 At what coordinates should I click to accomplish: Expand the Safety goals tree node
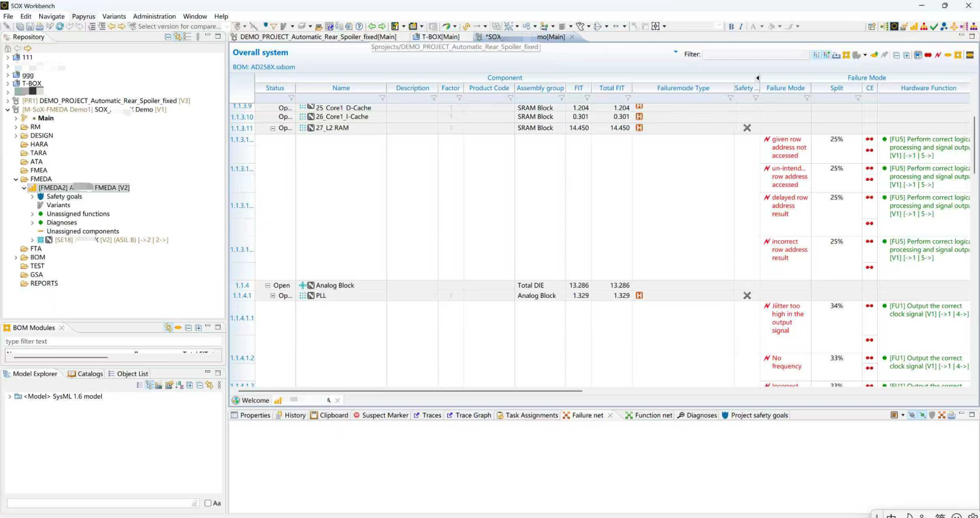pyautogui.click(x=32, y=197)
